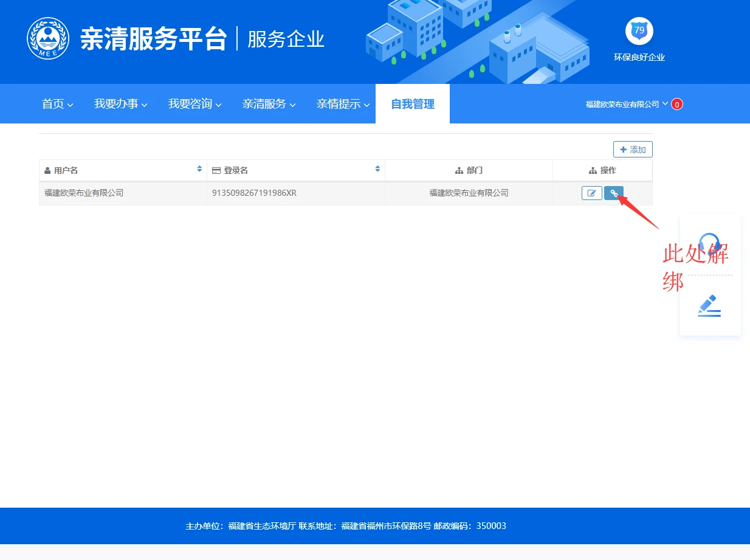The image size is (750, 560).
Task: Click the 79 score shield badge
Action: pos(639,30)
